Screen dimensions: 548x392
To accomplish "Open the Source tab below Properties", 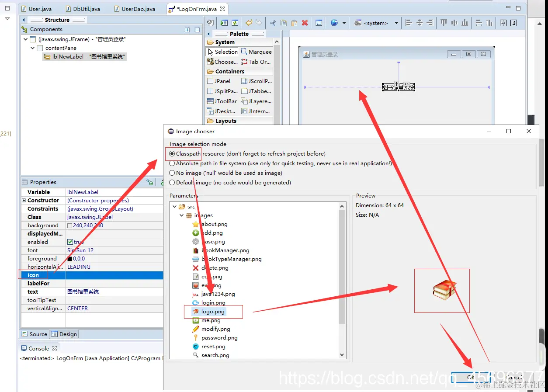I will click(35, 334).
